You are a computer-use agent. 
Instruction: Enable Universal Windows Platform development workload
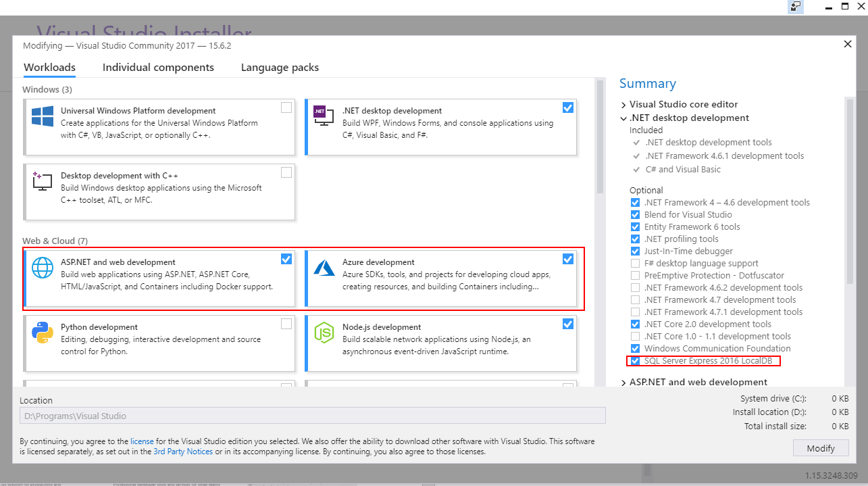(286, 107)
